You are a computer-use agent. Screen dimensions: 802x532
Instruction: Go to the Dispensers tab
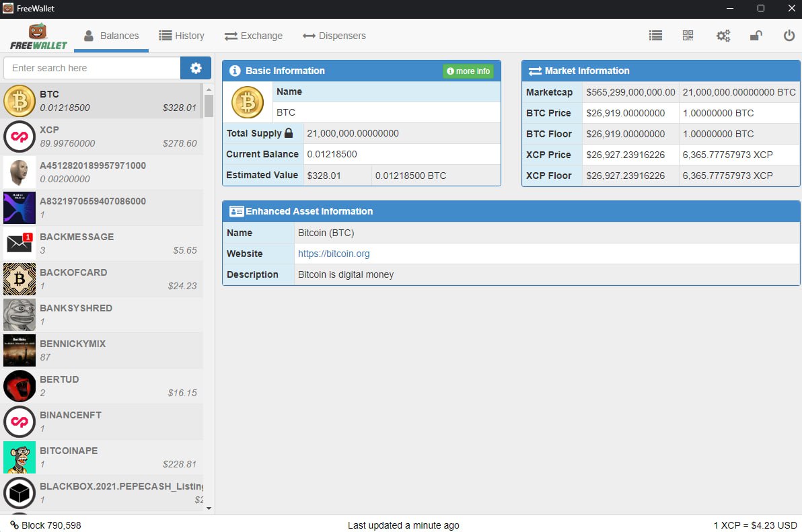point(334,36)
